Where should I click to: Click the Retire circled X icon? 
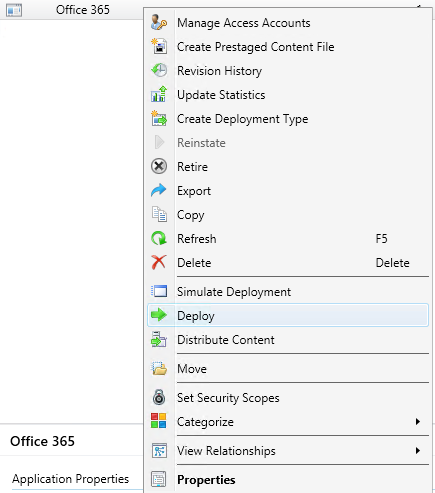[x=159, y=167]
